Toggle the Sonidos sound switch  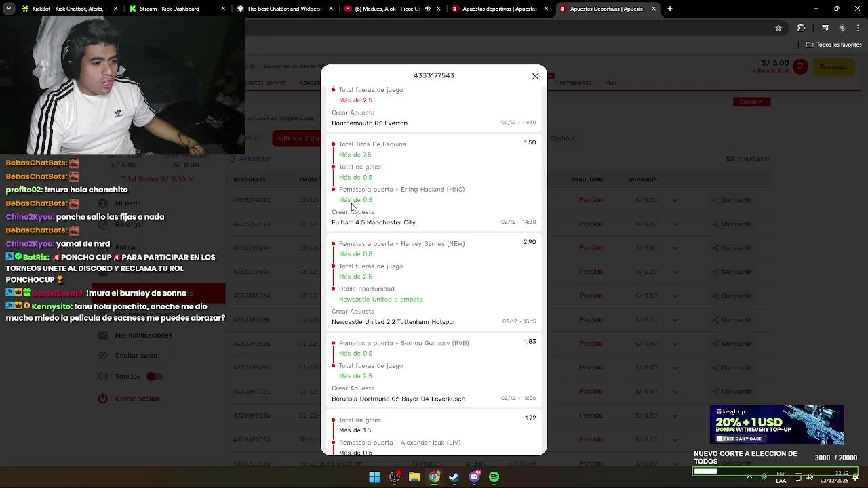(x=154, y=376)
